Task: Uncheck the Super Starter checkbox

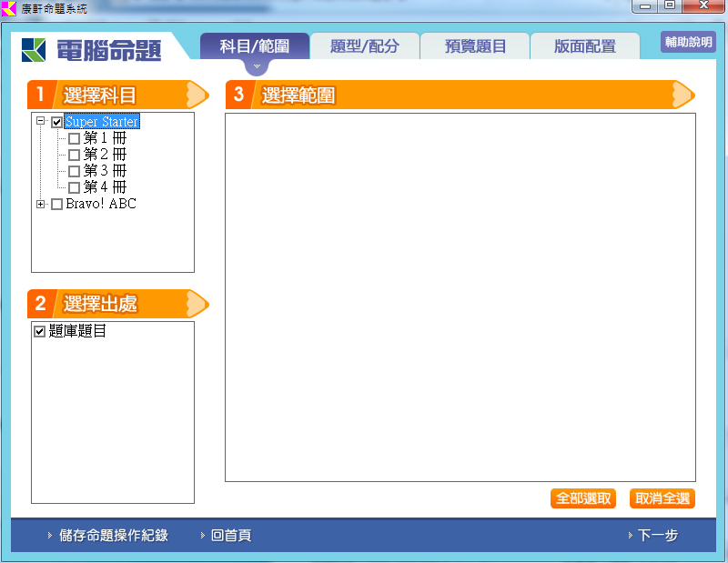Action: (56, 122)
